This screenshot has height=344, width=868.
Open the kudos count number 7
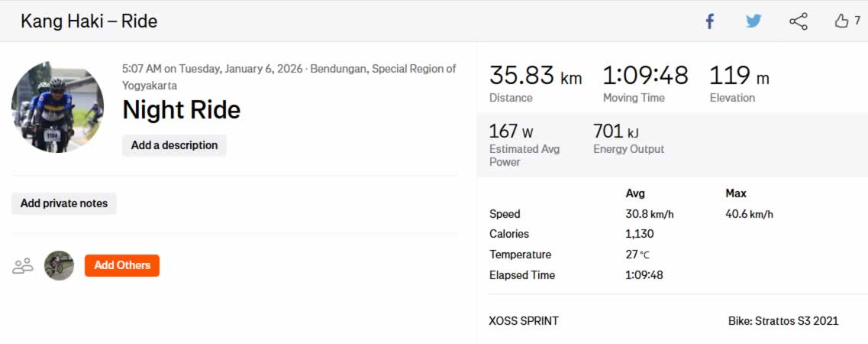coord(857,21)
